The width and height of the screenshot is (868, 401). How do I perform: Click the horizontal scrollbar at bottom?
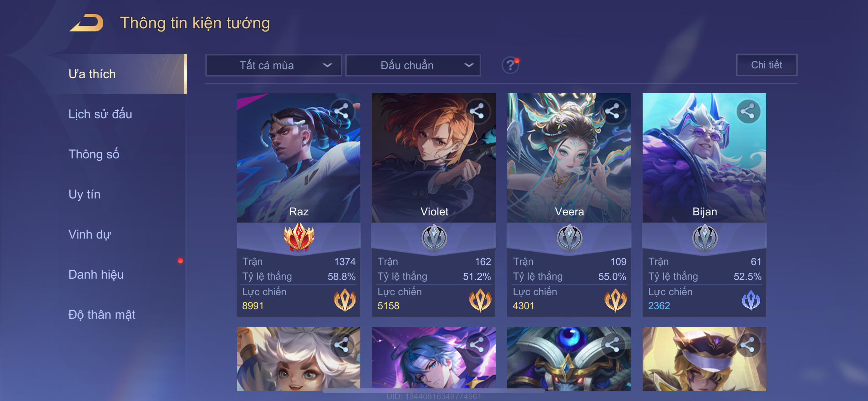tap(434, 391)
